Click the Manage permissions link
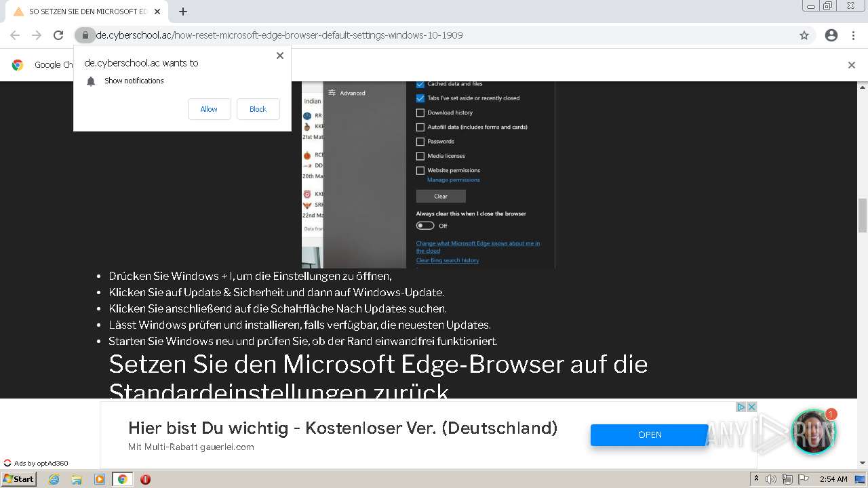The width and height of the screenshot is (868, 488). point(454,180)
